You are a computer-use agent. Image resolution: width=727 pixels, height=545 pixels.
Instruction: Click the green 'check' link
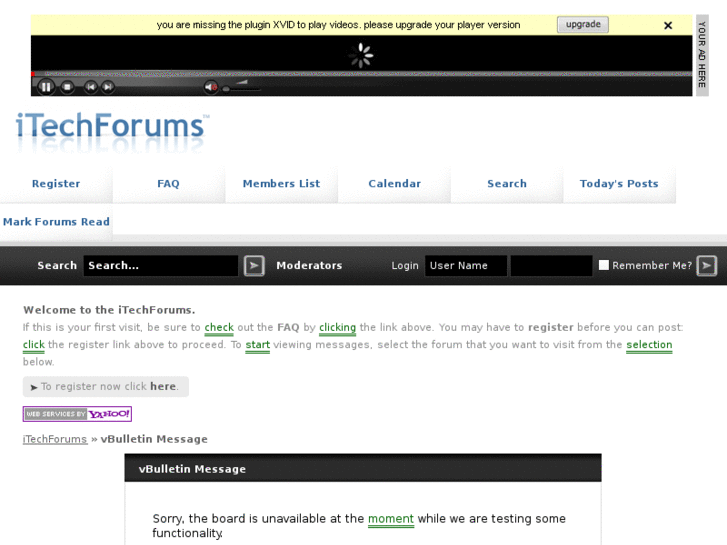click(x=219, y=327)
